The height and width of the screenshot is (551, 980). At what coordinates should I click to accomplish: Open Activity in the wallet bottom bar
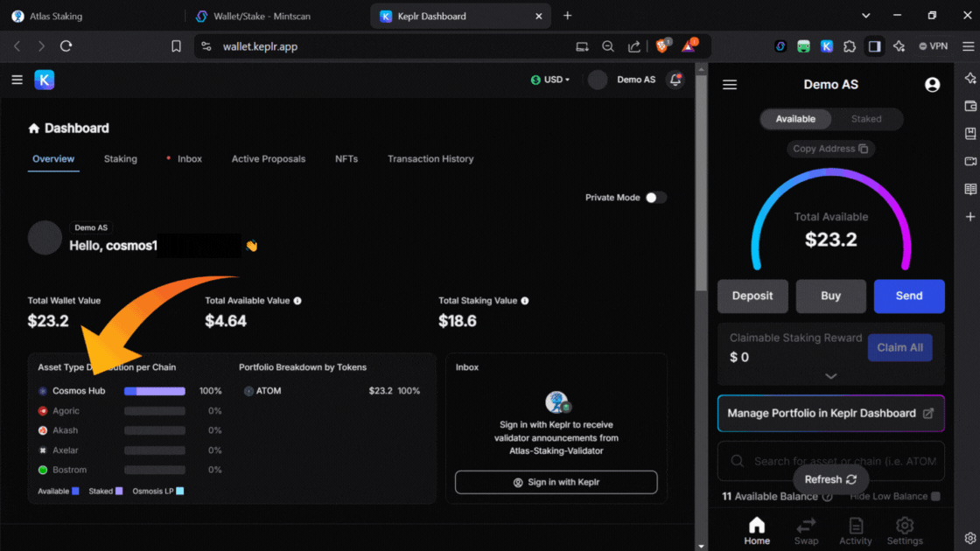click(855, 530)
